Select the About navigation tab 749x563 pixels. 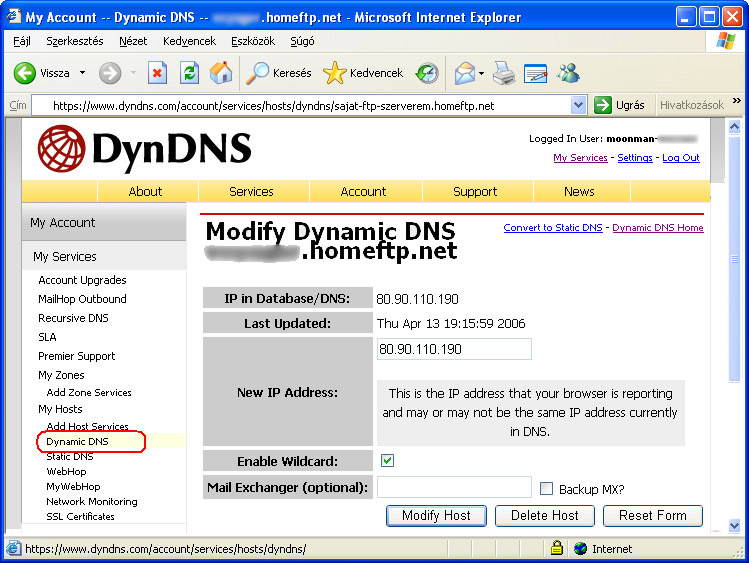click(145, 191)
